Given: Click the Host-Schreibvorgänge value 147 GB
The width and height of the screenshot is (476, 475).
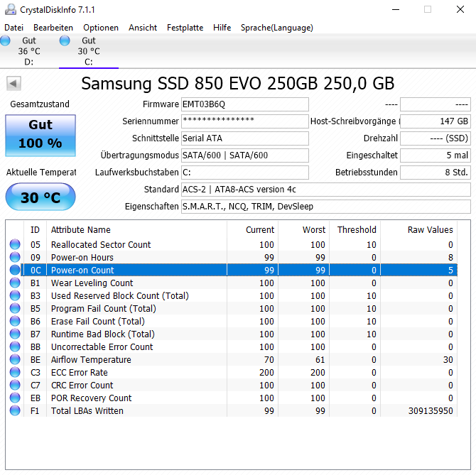Looking at the screenshot, I should pos(436,121).
